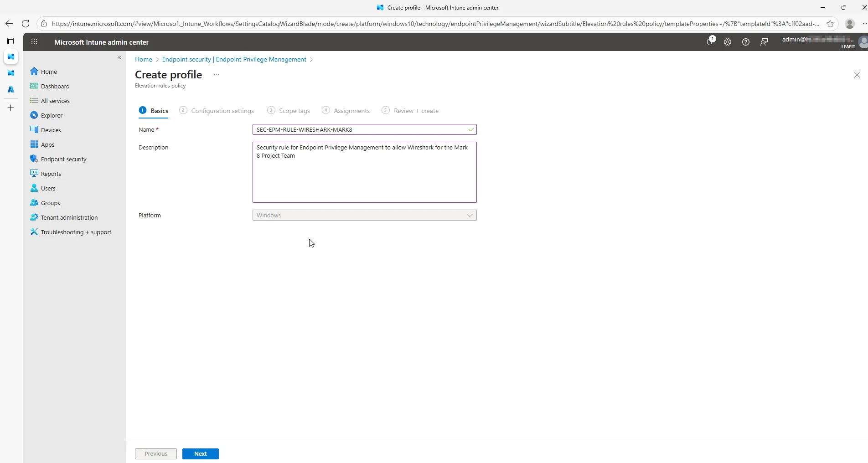
Task: Select Endpoint security in sidebar
Action: click(x=58, y=159)
